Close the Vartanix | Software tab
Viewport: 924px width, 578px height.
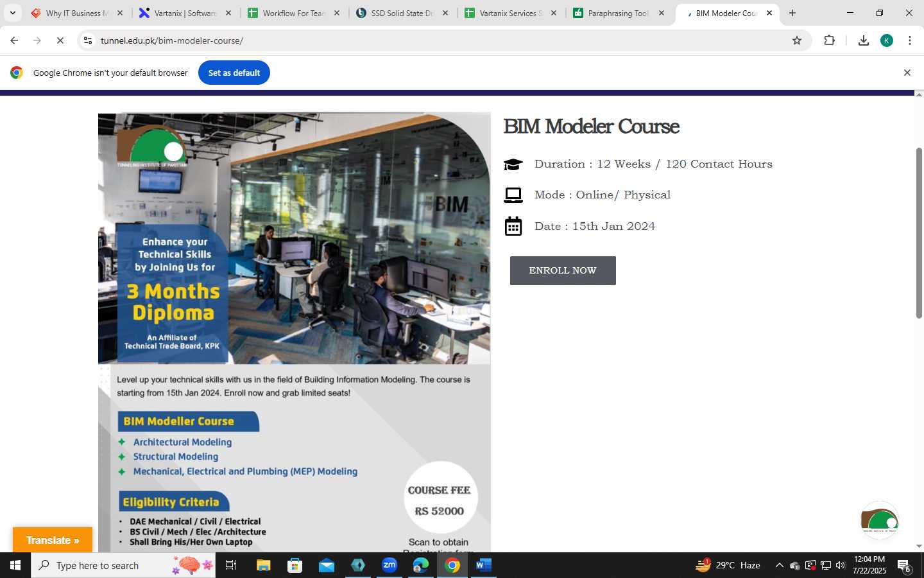[228, 13]
